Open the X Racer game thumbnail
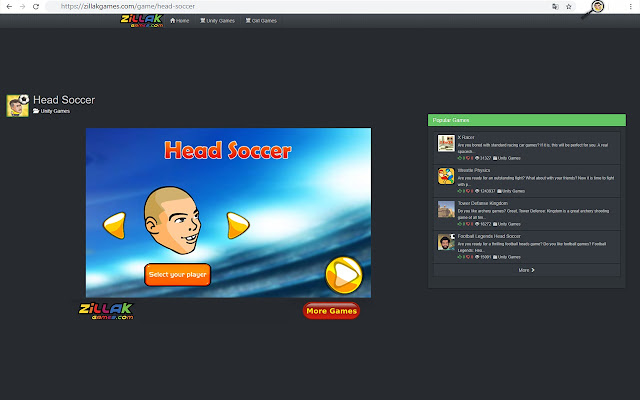640x400 pixels. pos(446,143)
